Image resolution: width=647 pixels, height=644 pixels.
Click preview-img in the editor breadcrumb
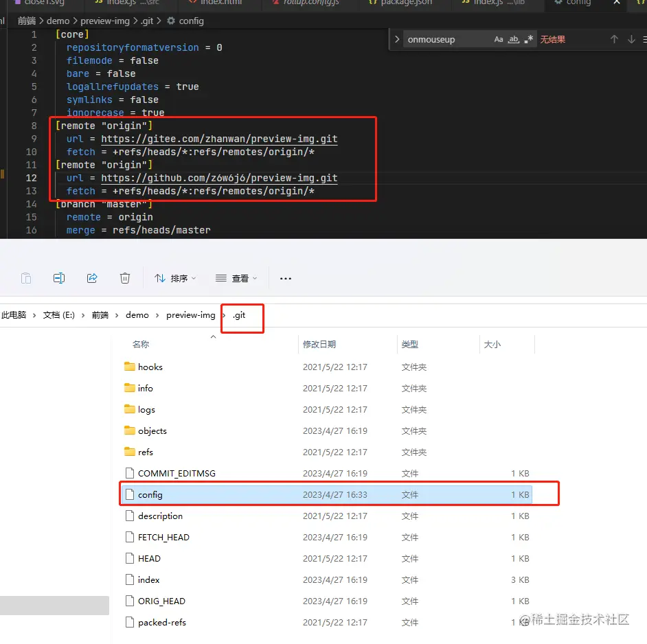point(105,21)
